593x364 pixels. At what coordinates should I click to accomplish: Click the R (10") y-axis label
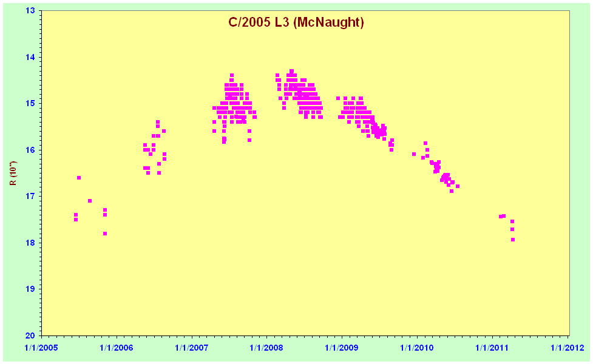click(x=13, y=174)
